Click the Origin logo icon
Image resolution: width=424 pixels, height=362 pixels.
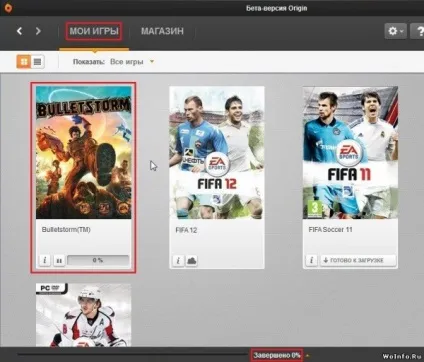7,8
